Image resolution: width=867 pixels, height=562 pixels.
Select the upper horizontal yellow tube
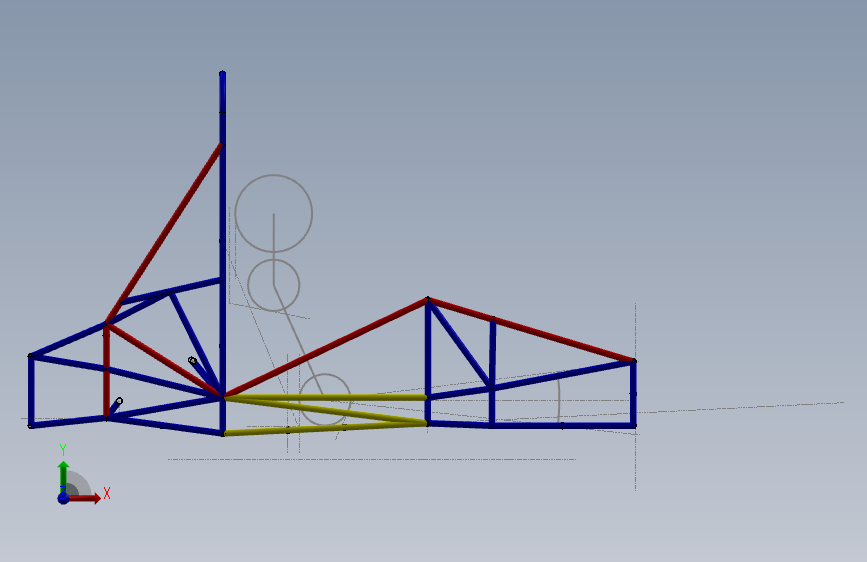(325, 397)
